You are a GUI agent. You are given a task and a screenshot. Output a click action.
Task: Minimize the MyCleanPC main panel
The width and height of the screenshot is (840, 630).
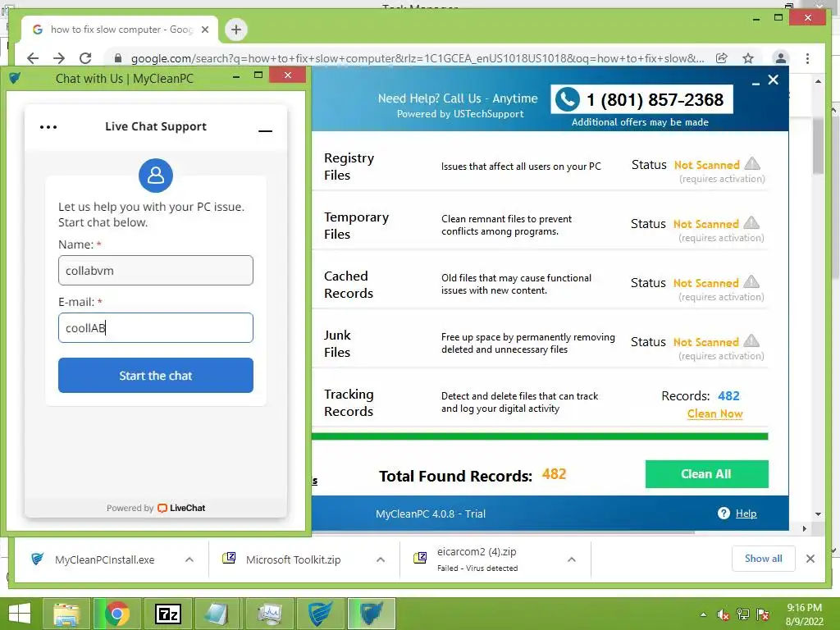[x=756, y=84]
